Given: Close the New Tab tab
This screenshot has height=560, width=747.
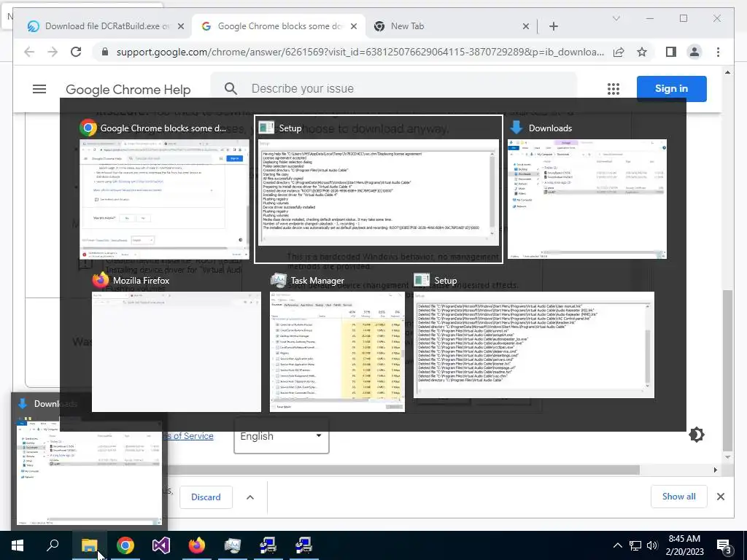Looking at the screenshot, I should click(525, 26).
